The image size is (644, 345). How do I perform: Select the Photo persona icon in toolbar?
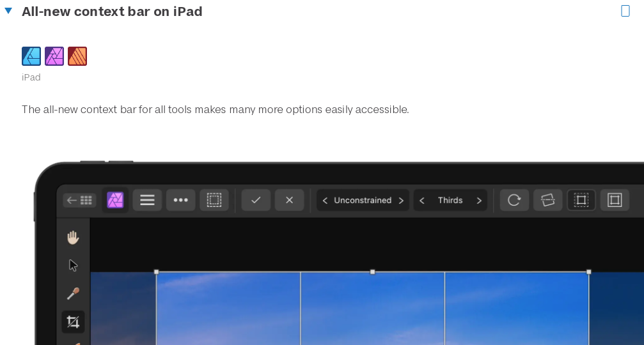(115, 200)
